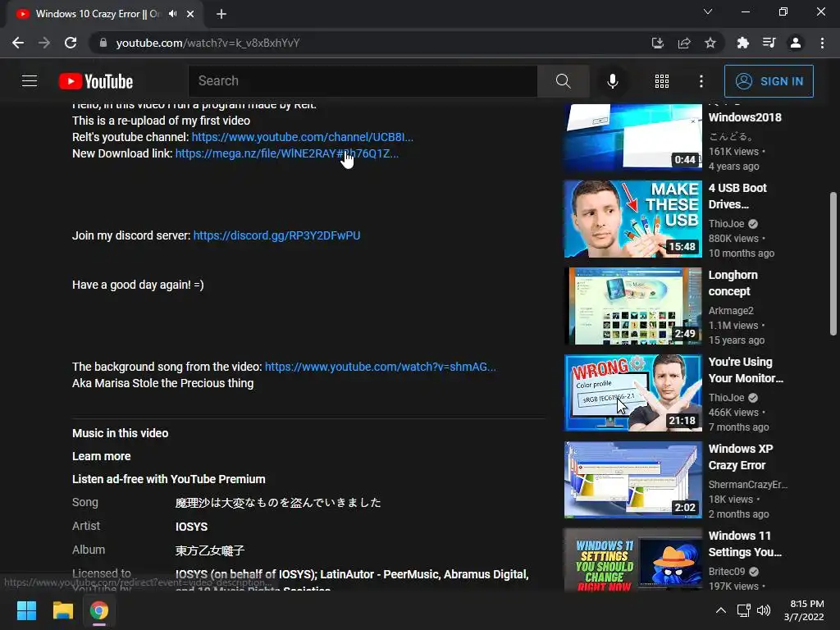The image size is (840, 630).
Task: Mute the tab via the speaker icon
Action: tap(172, 14)
